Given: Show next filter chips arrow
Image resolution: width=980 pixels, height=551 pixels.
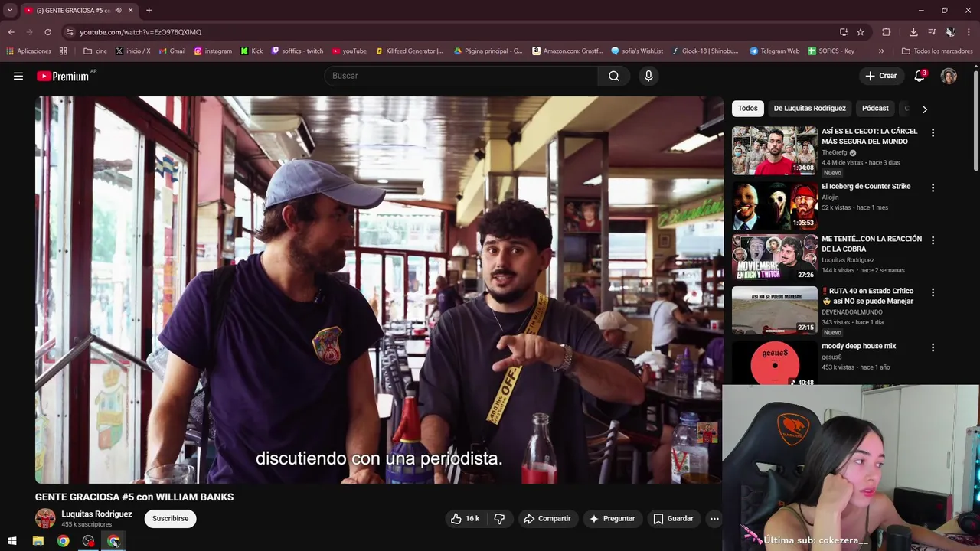Looking at the screenshot, I should point(924,109).
